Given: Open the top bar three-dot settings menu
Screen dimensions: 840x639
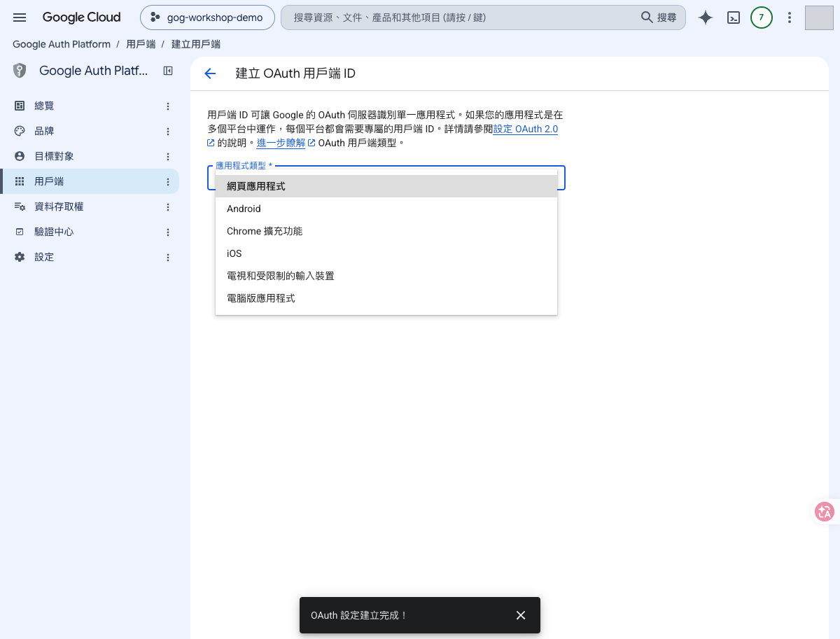Looking at the screenshot, I should [x=790, y=17].
